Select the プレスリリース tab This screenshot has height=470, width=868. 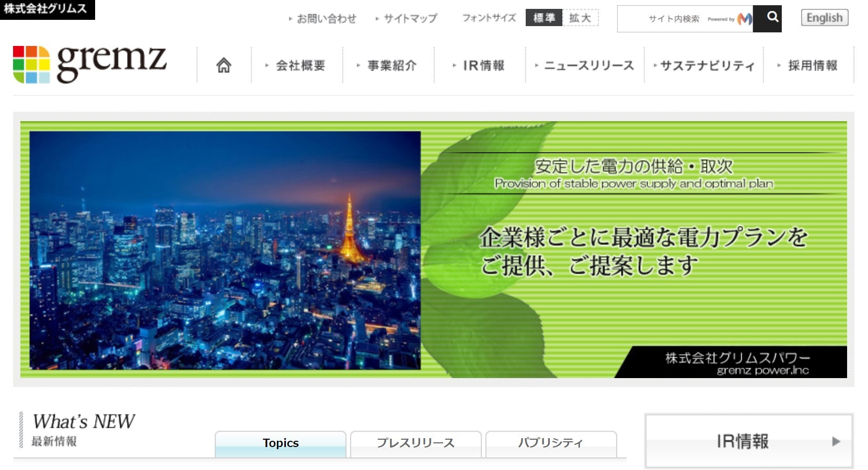pos(416,444)
